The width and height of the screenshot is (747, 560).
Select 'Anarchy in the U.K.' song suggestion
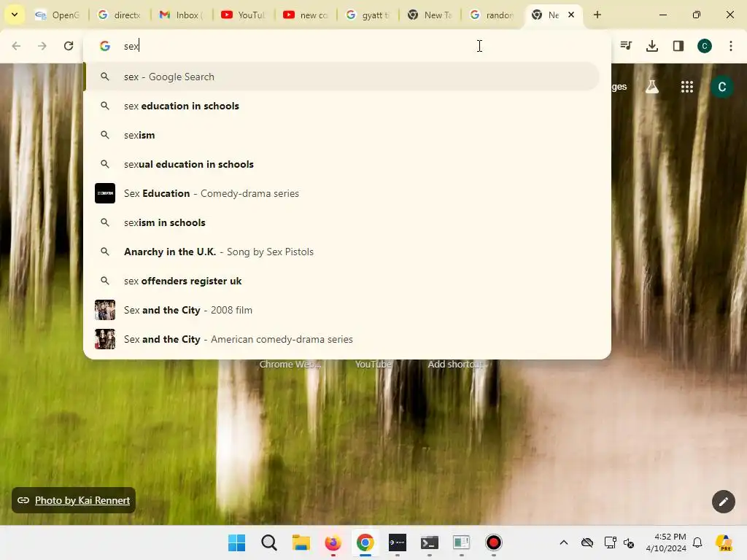(x=341, y=252)
